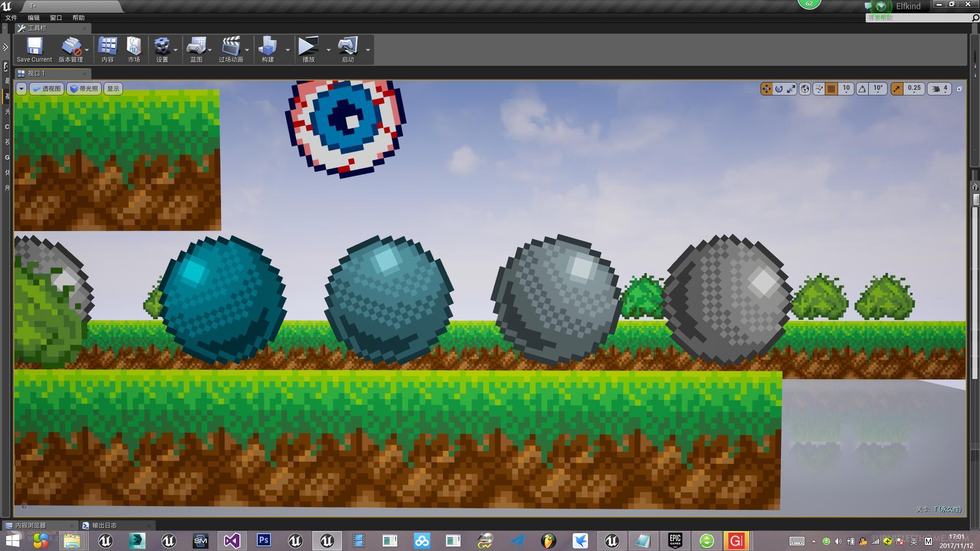Expand left side panel arrows

click(5, 47)
